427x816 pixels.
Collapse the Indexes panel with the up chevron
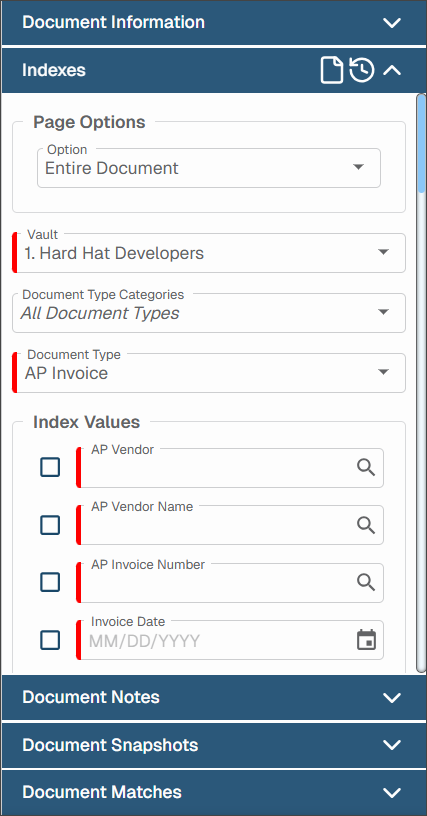pyautogui.click(x=392, y=70)
